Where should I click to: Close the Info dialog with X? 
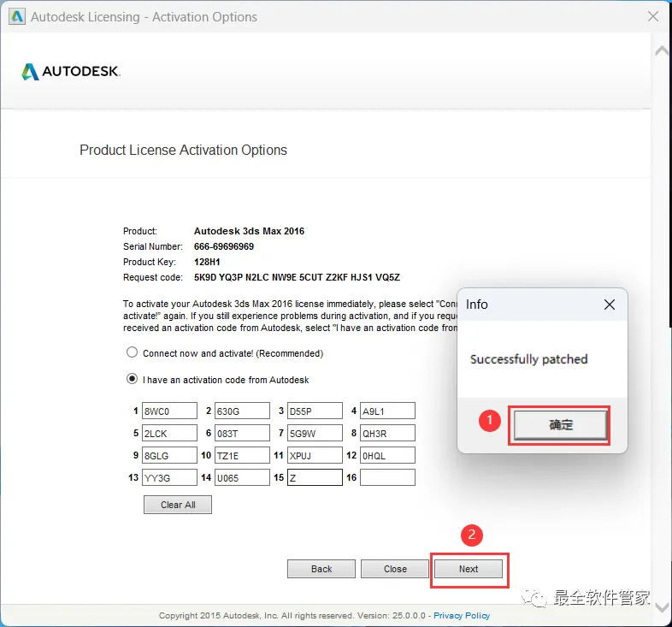click(609, 305)
